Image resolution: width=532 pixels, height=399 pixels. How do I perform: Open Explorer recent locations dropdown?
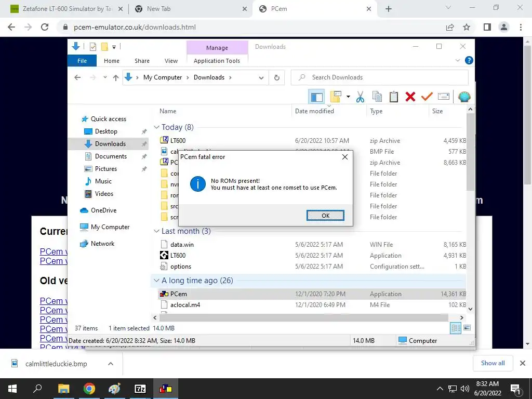(x=105, y=77)
